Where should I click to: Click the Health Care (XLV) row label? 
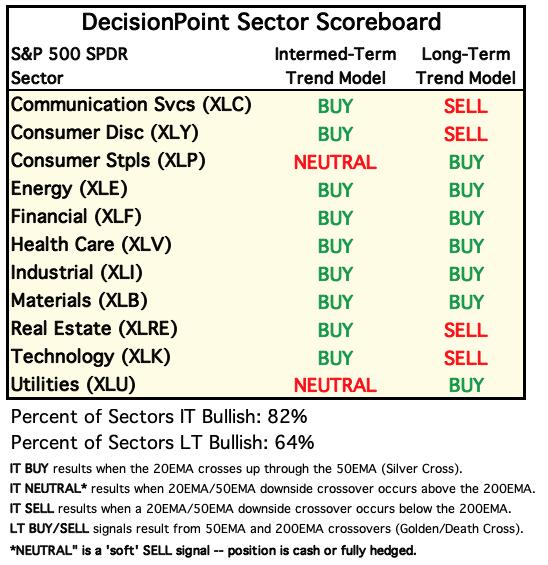pyautogui.click(x=91, y=245)
